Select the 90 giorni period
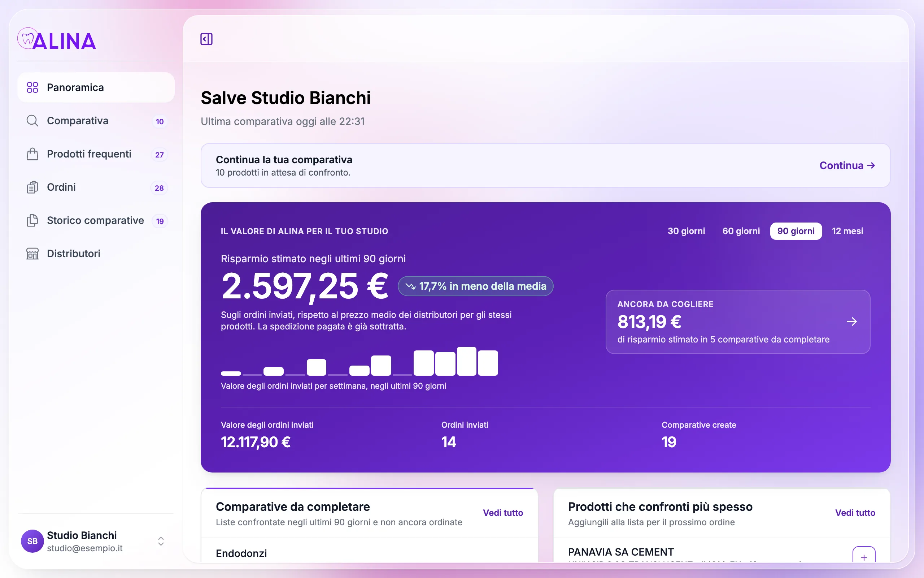Viewport: 924px width, 578px height. point(796,231)
